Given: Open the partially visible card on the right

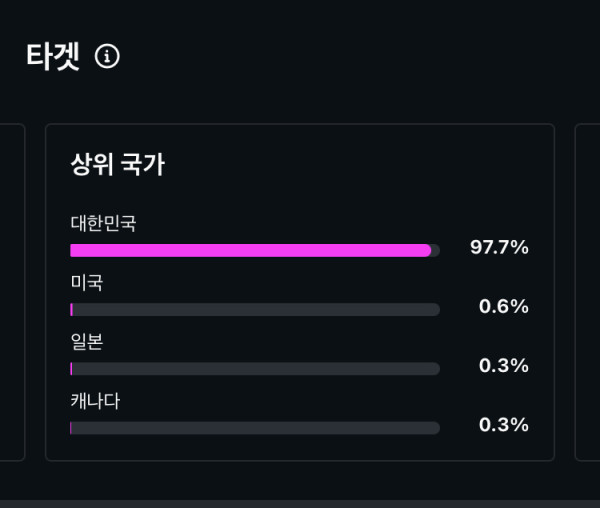Looking at the screenshot, I should 588,292.
